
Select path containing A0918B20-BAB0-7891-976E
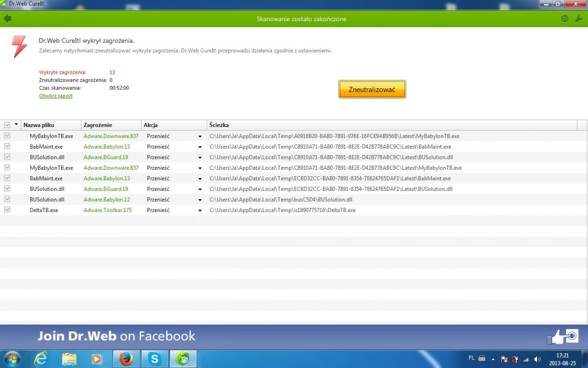[x=335, y=136]
